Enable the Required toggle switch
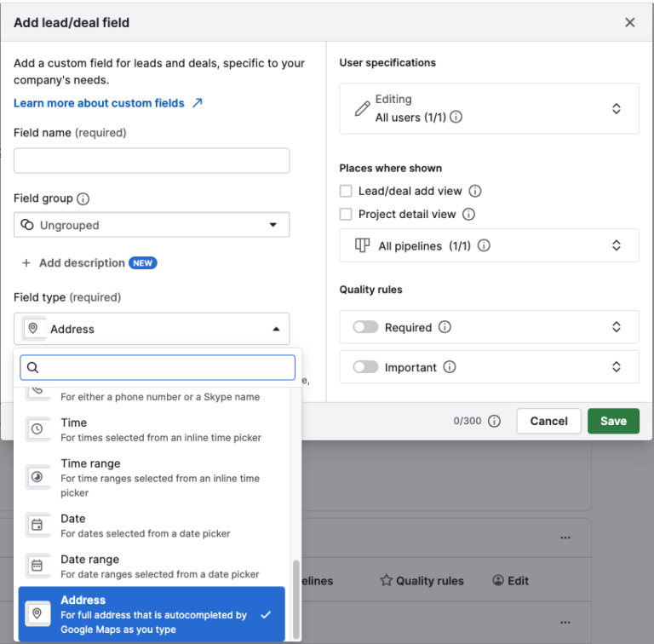 tap(365, 327)
